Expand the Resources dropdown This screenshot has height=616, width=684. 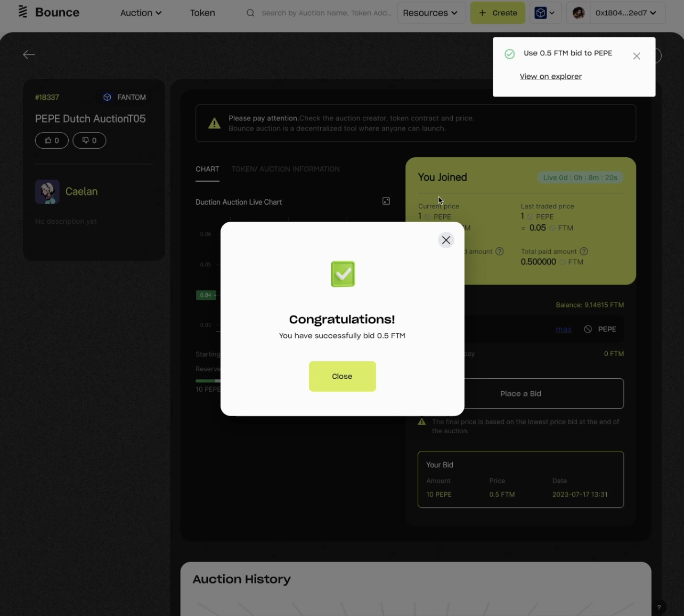point(430,13)
